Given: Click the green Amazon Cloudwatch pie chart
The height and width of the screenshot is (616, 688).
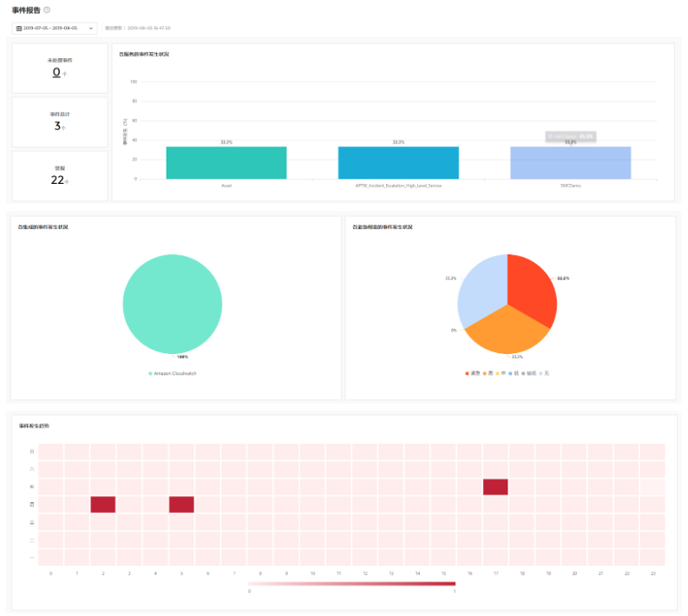Looking at the screenshot, I should point(172,304).
